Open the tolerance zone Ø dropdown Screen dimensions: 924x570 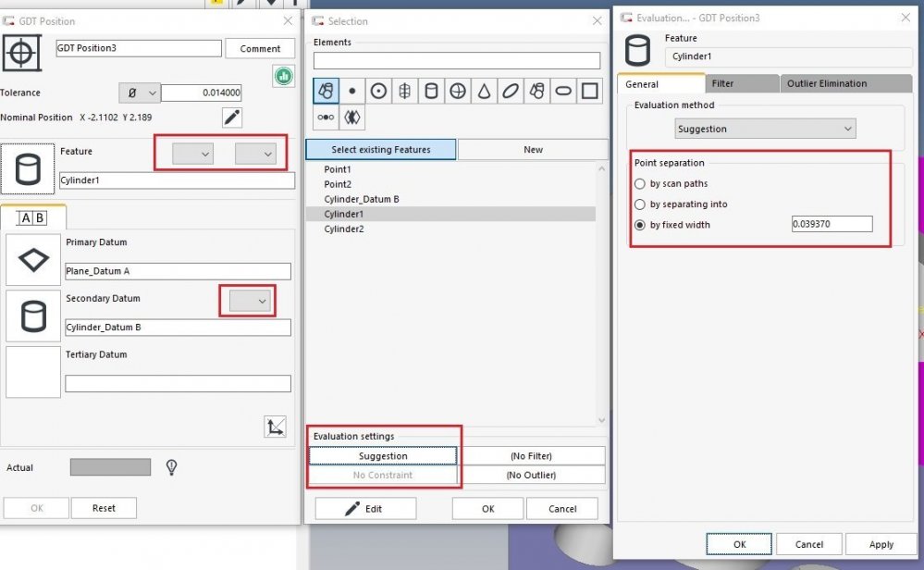tap(140, 93)
